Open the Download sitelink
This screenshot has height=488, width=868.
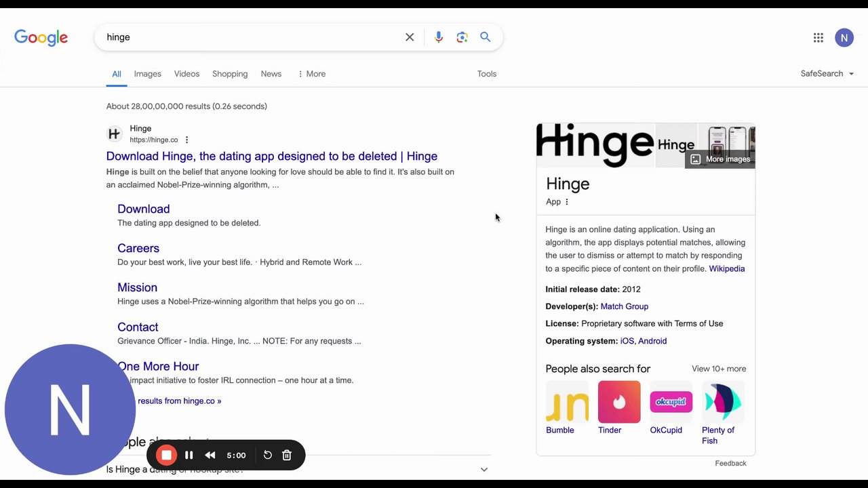click(x=144, y=209)
